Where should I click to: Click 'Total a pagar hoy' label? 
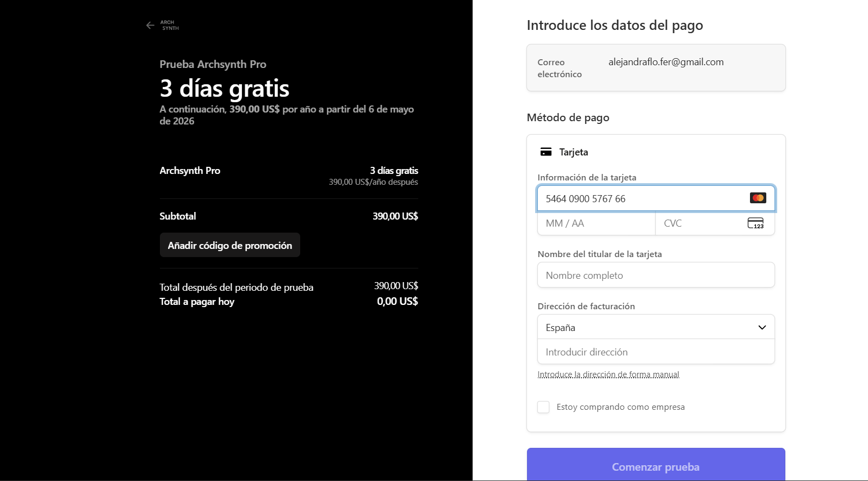coord(197,302)
